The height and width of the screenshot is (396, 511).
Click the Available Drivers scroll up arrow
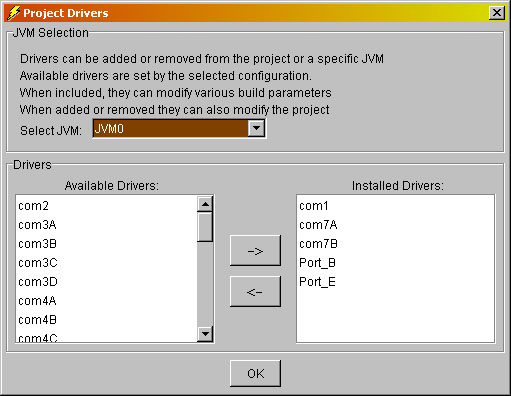pyautogui.click(x=205, y=204)
